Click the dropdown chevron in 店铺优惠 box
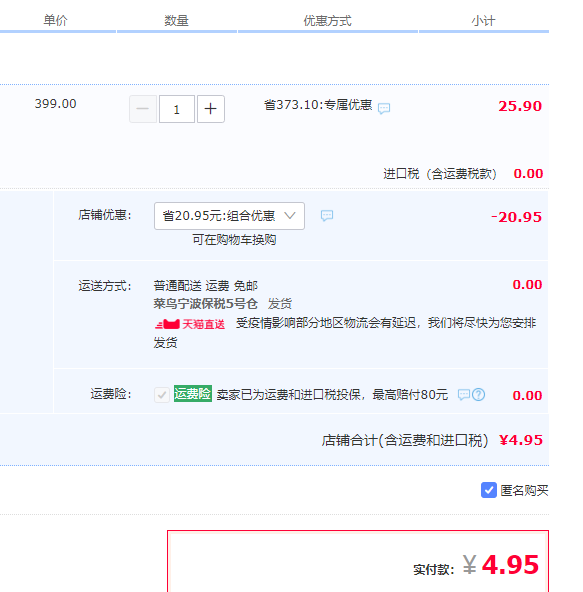This screenshot has width=583, height=592. point(290,216)
